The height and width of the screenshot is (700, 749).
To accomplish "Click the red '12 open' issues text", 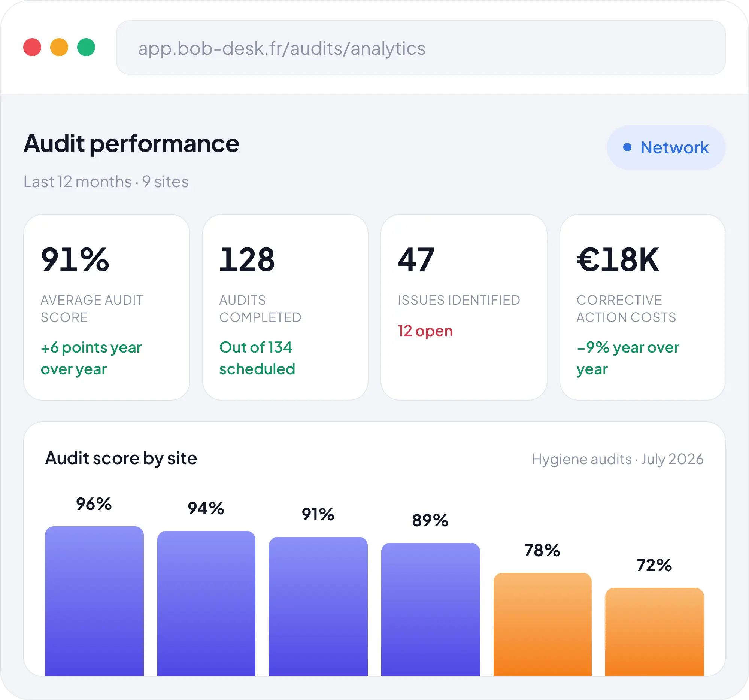I will pyautogui.click(x=425, y=331).
